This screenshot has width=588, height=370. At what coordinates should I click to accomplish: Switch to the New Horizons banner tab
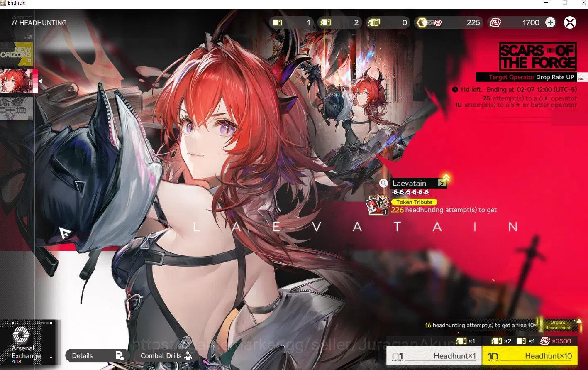point(17,54)
